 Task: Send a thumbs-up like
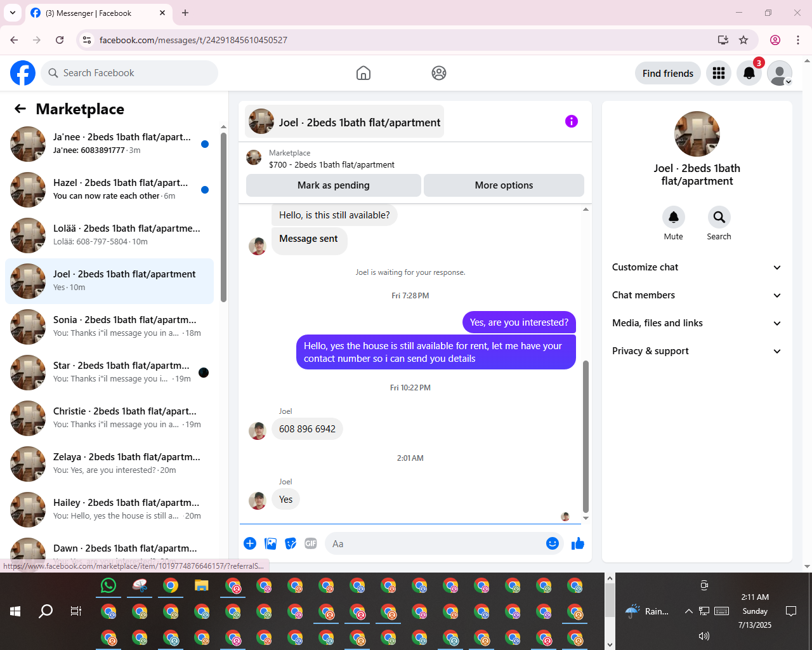(x=578, y=543)
